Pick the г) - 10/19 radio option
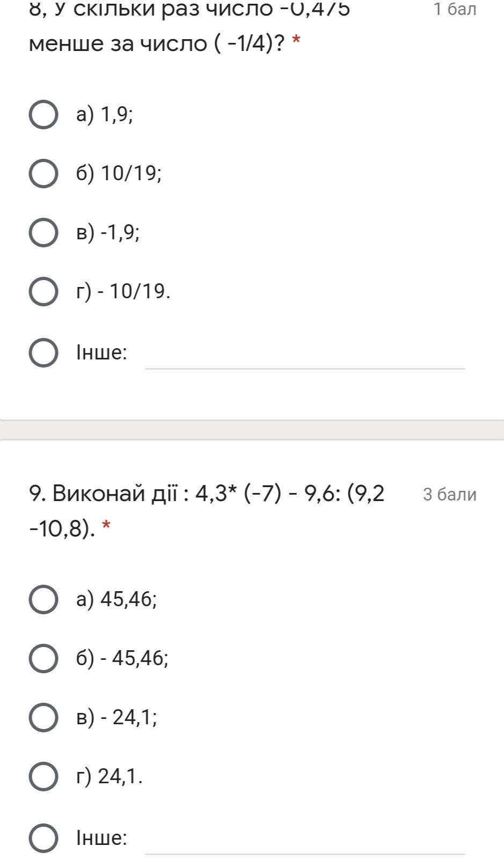Screen dimensions: 504x868 [x=43, y=291]
